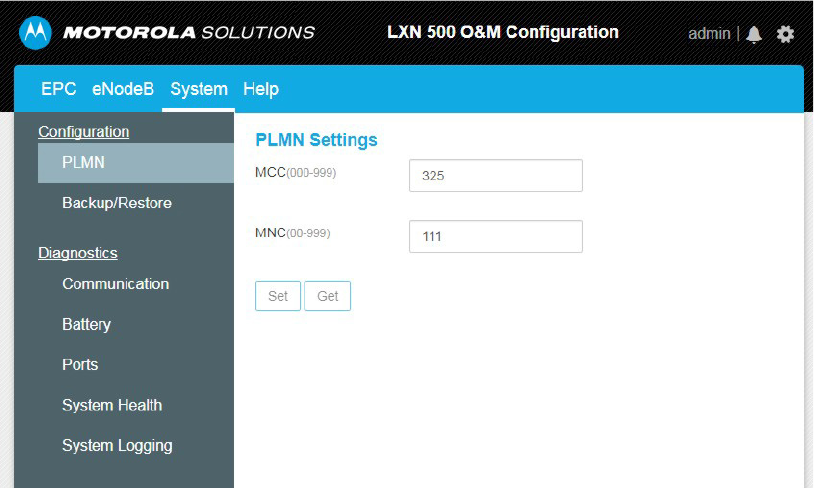Click the Motorola batwing logo icon
This screenshot has height=488, width=814.
pyautogui.click(x=35, y=33)
